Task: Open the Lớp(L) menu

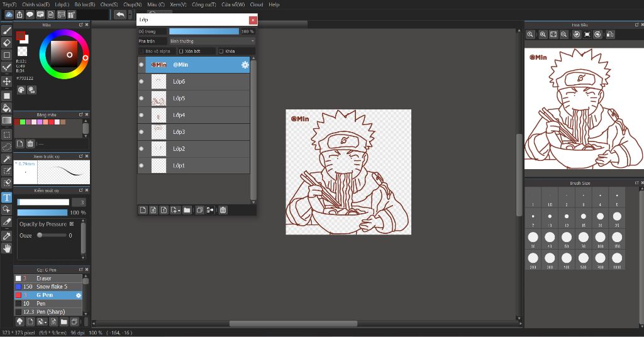Action: click(62, 4)
